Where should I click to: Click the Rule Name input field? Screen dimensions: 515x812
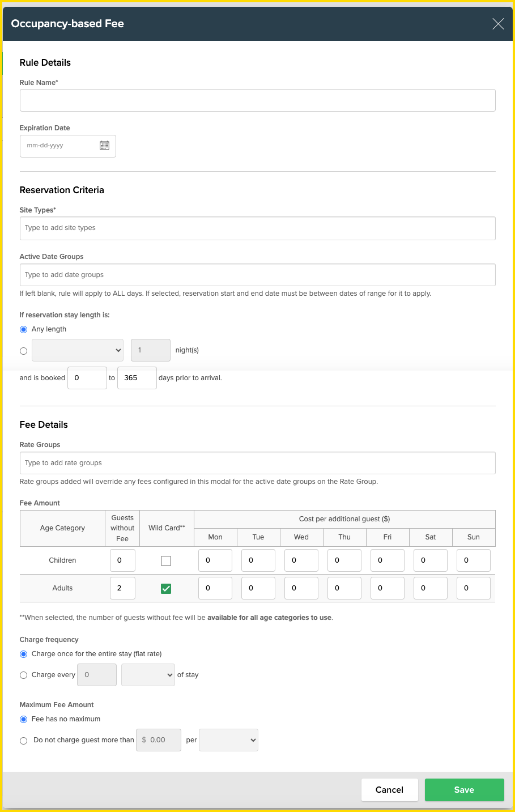coord(258,100)
